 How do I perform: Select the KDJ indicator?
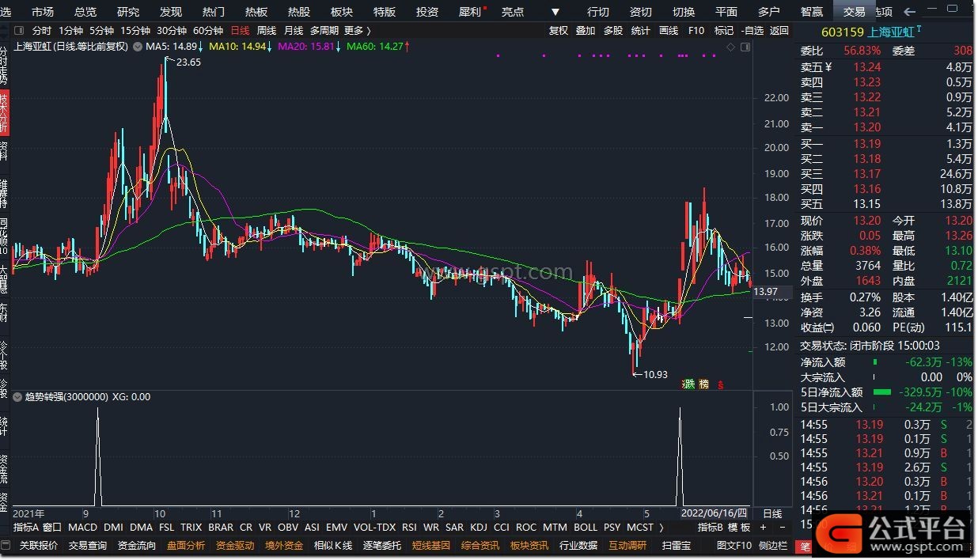point(479,527)
